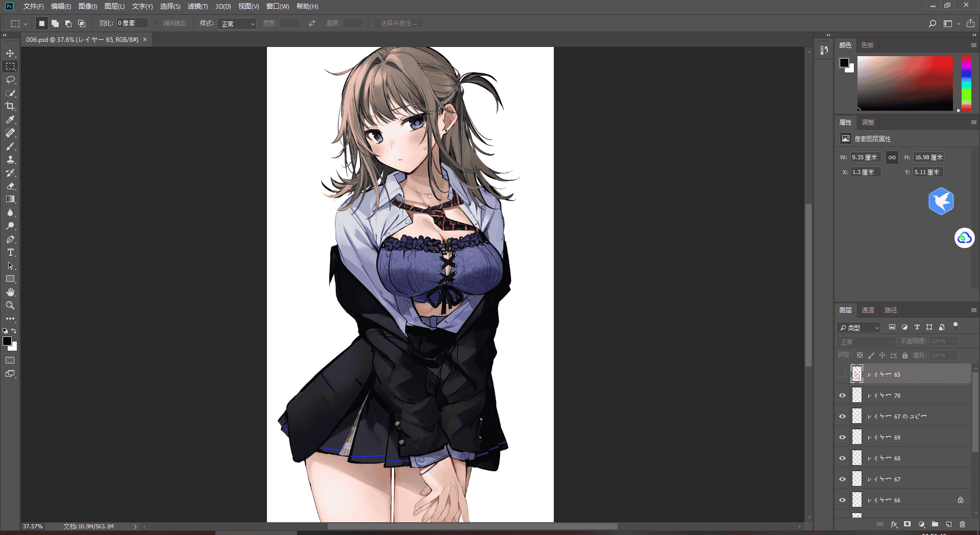Select the Lasso tool
The height and width of the screenshot is (535, 980).
(x=10, y=80)
